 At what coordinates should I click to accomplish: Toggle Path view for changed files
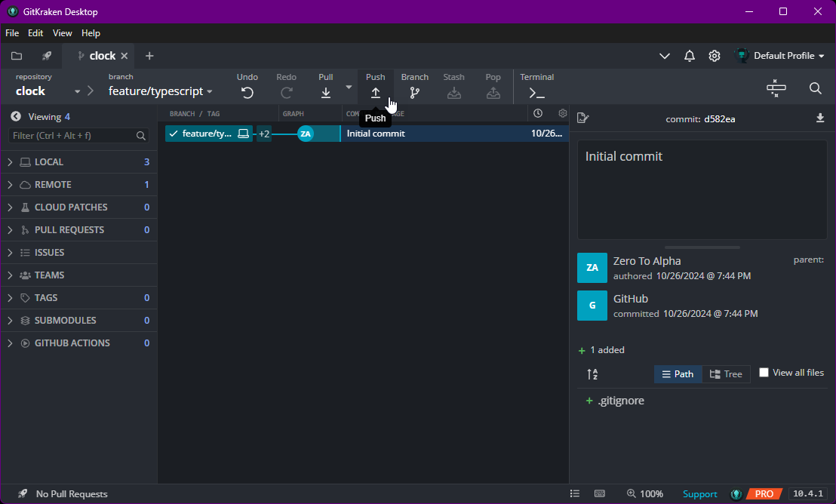678,373
